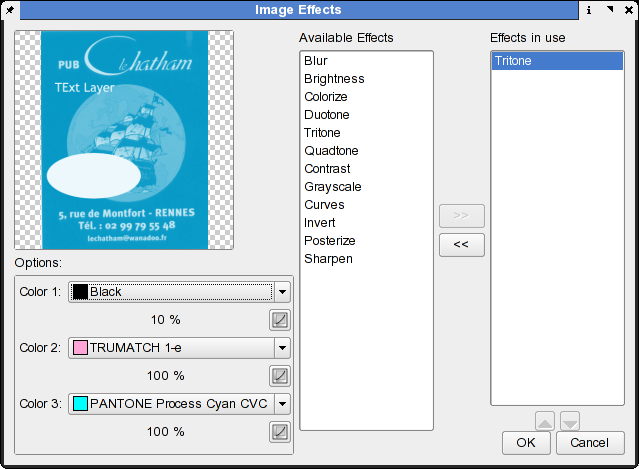Click the curve edit icon for Color 3
This screenshot has width=639, height=469.
tap(280, 432)
